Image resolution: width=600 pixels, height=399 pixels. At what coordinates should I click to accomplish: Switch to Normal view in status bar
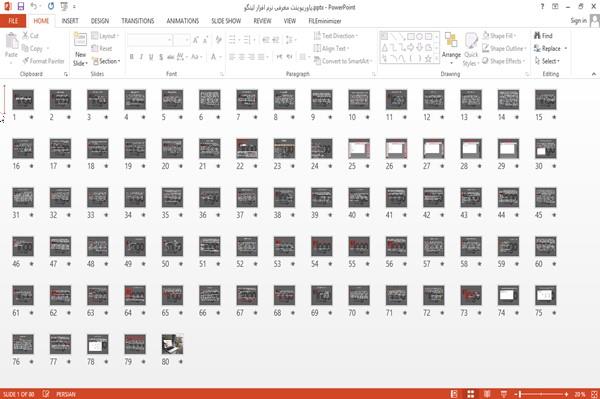click(x=454, y=394)
